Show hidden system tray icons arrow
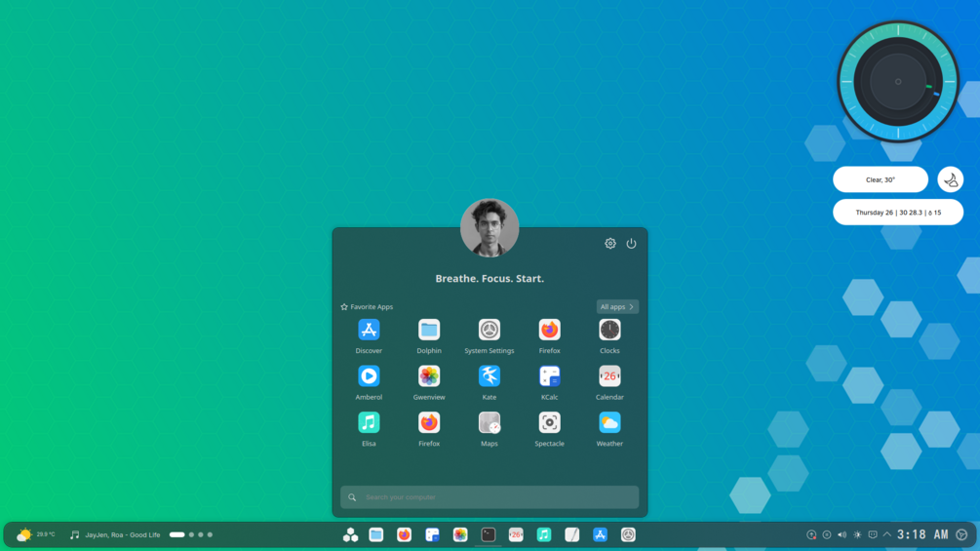980x551 pixels. [886, 534]
